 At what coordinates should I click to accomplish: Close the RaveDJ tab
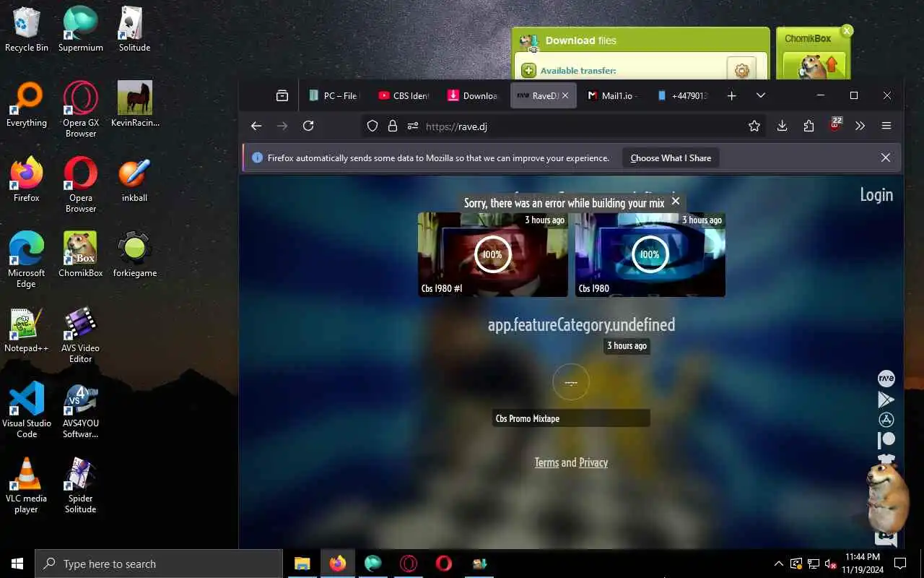[x=565, y=95]
